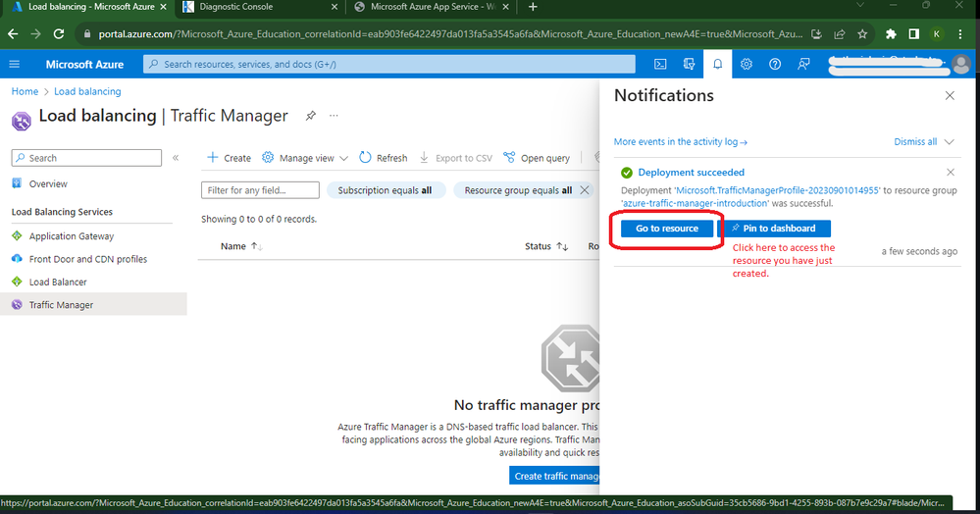Click Create traffic manager profile button
Image resolution: width=980 pixels, height=514 pixels.
point(553,476)
